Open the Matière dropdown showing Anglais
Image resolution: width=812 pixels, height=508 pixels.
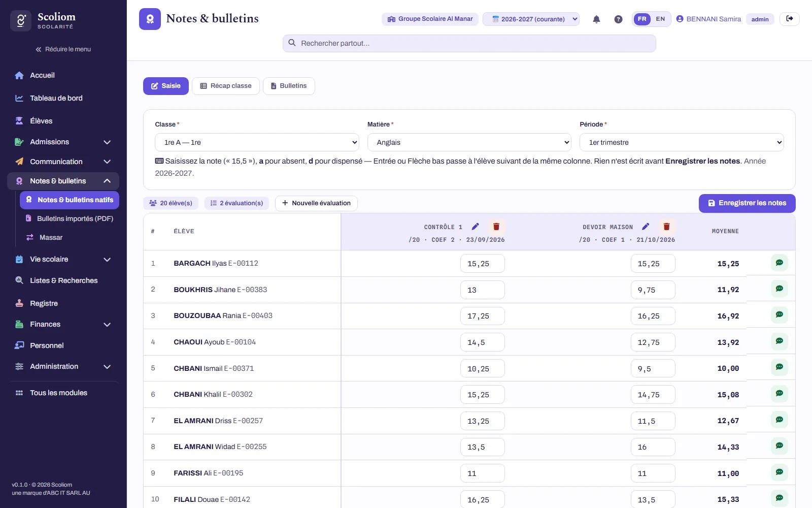[469, 142]
